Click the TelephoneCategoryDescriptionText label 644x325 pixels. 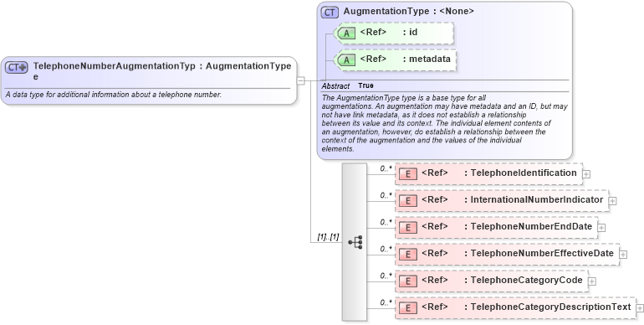coord(551,307)
